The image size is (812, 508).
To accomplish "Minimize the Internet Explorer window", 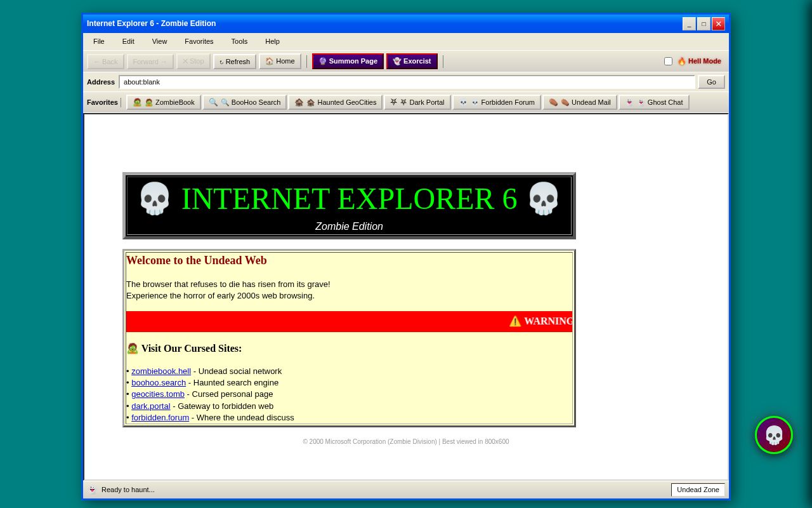I will point(689,24).
